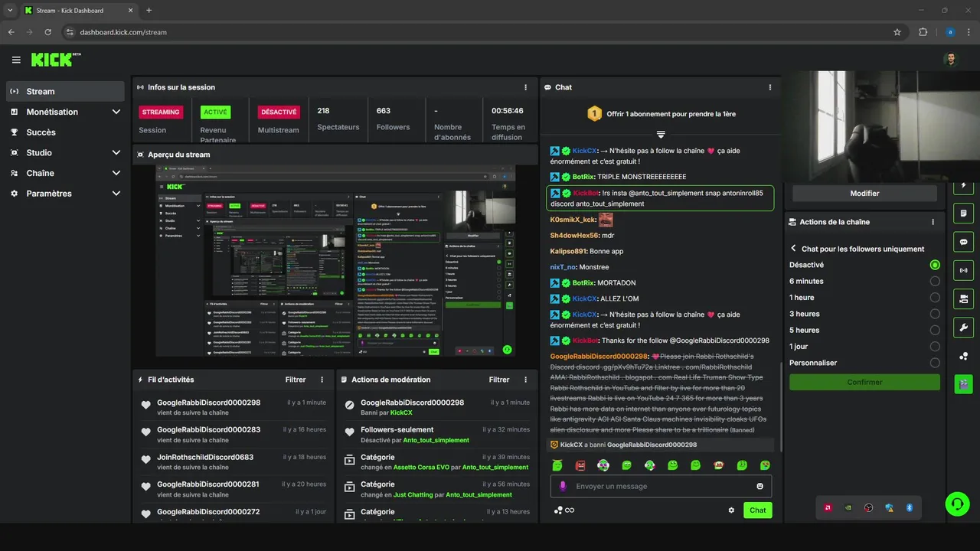Click the Envoyer un message input field
The height and width of the screenshot is (551, 980).
661,486
